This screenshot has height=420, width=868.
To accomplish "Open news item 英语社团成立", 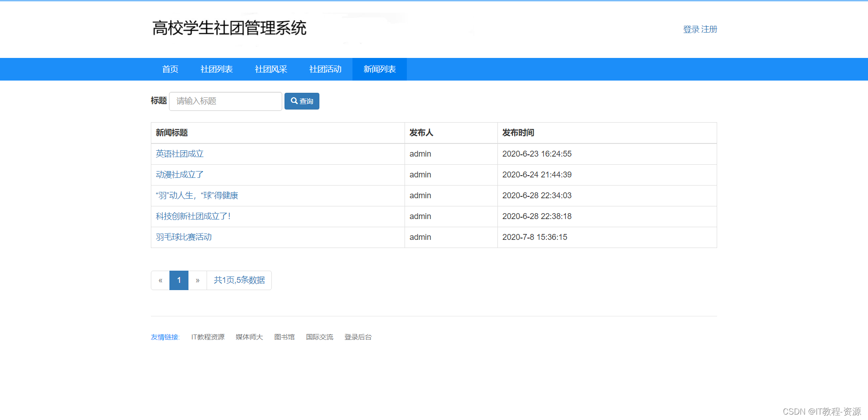I will click(x=180, y=154).
